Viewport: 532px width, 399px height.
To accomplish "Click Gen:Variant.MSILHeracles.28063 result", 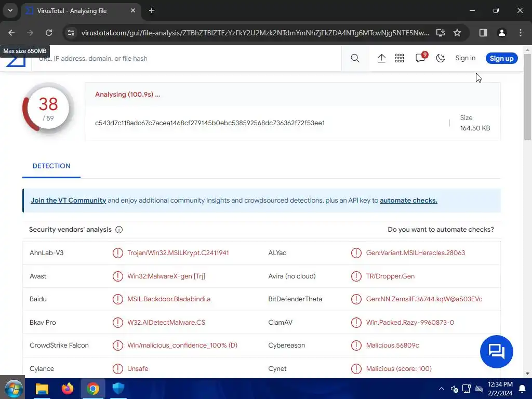I will click(416, 253).
